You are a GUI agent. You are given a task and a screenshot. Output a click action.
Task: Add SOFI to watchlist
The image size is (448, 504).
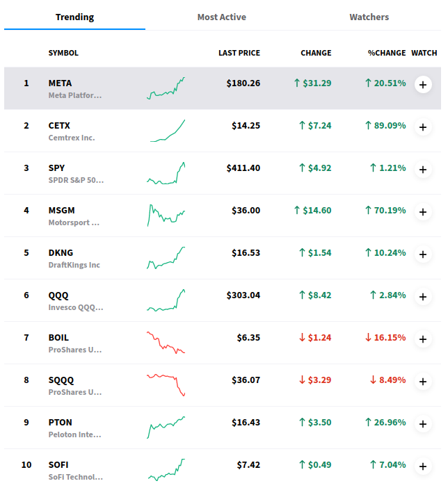[x=422, y=466]
